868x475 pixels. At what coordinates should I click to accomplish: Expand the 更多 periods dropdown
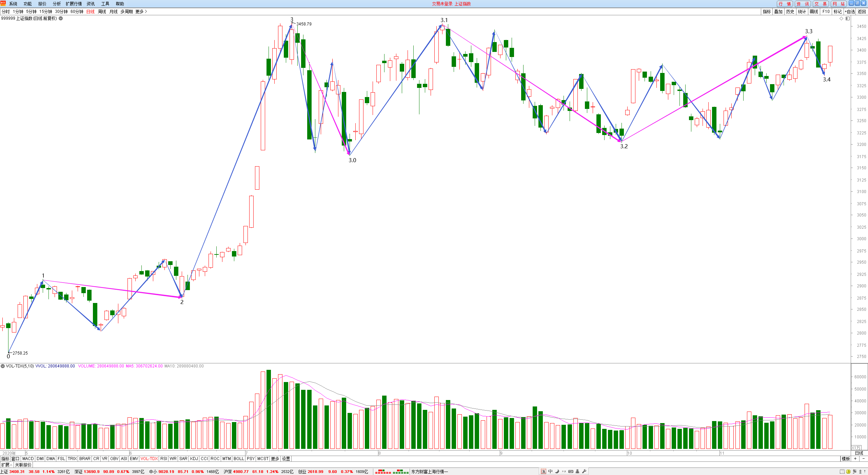pos(141,12)
